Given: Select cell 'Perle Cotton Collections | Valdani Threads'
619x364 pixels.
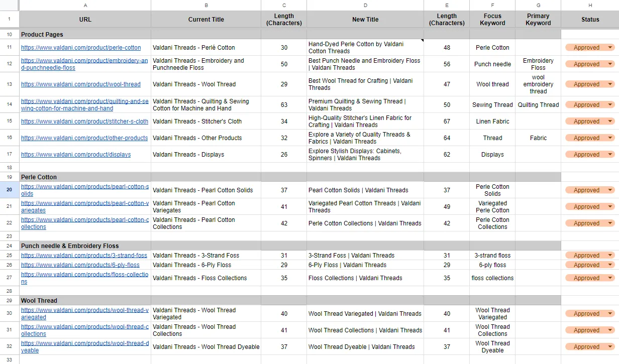Looking at the screenshot, I should click(365, 223).
